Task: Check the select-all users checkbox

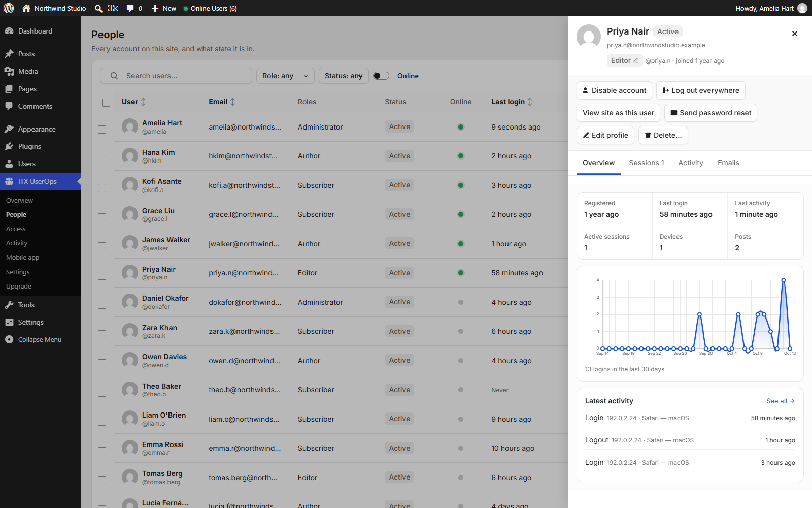Action: [106, 102]
